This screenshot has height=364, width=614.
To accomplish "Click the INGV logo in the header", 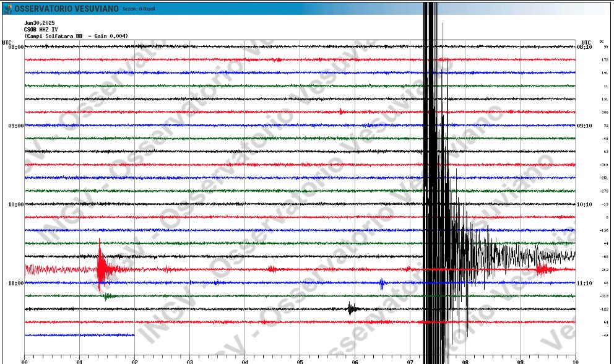I will coord(8,8).
